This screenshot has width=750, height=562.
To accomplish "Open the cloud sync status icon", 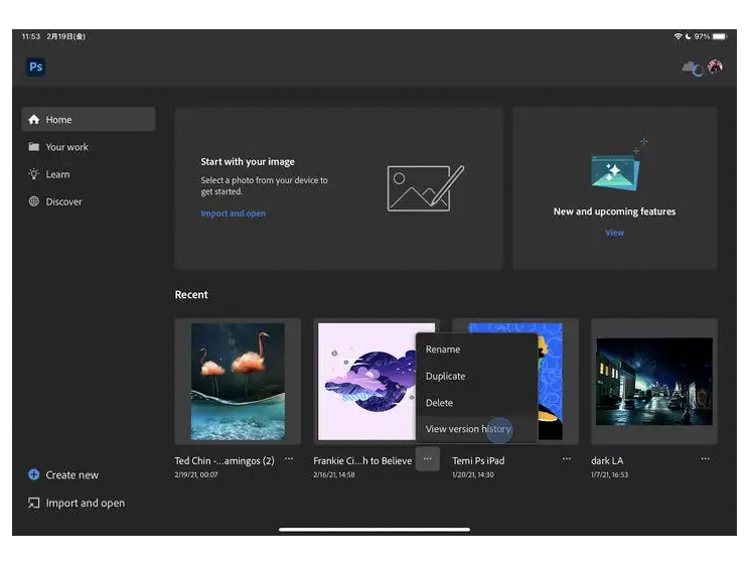I will point(692,68).
